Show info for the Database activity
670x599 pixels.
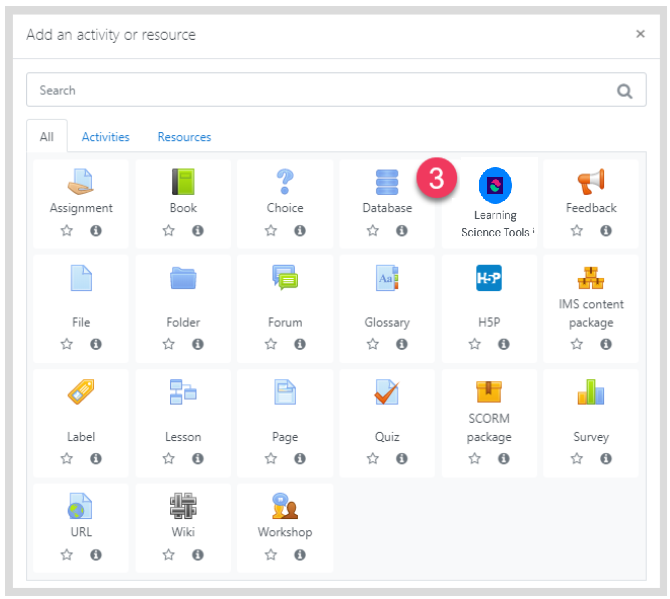point(401,230)
